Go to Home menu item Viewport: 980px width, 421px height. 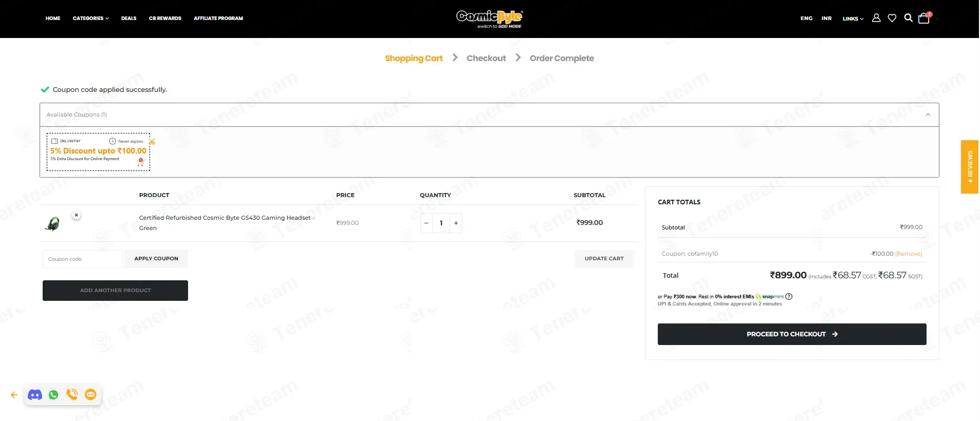point(53,18)
